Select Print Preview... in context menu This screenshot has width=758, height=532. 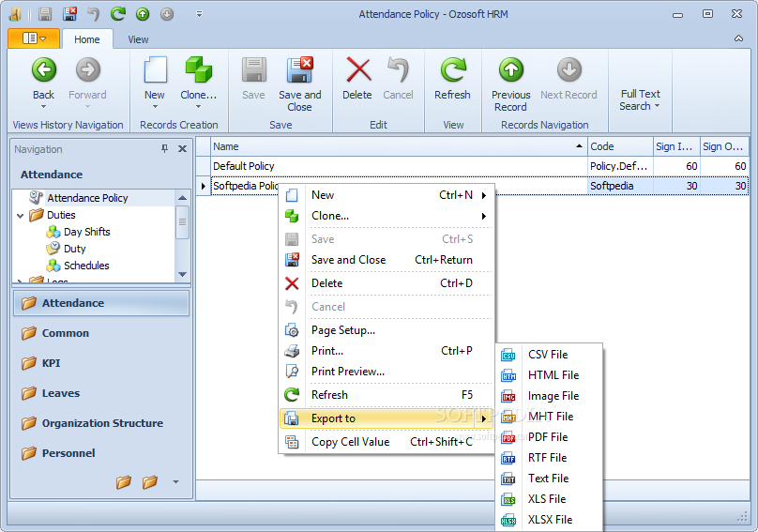point(387,372)
